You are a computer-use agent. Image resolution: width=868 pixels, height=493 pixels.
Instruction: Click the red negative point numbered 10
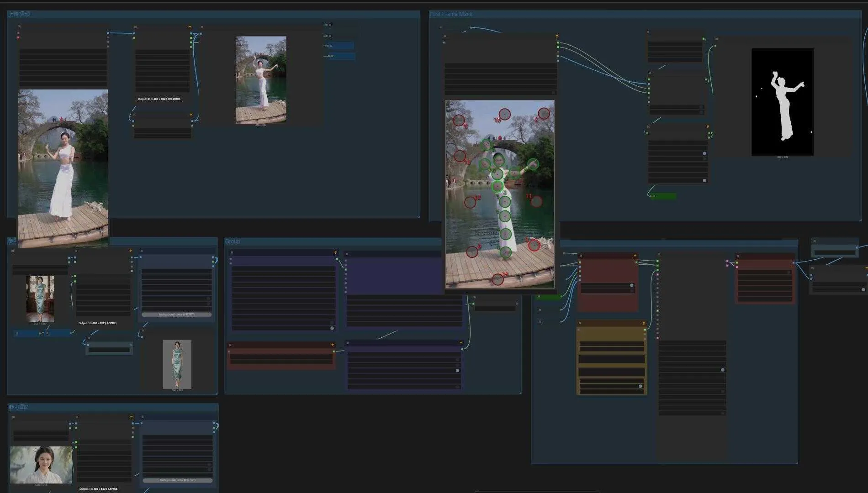504,114
